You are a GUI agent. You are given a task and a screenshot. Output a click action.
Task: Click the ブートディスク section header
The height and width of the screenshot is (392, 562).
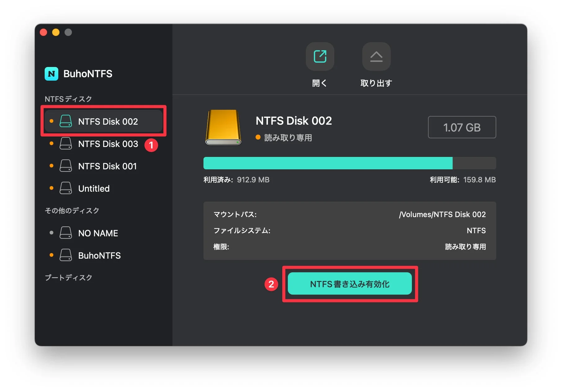(x=68, y=278)
